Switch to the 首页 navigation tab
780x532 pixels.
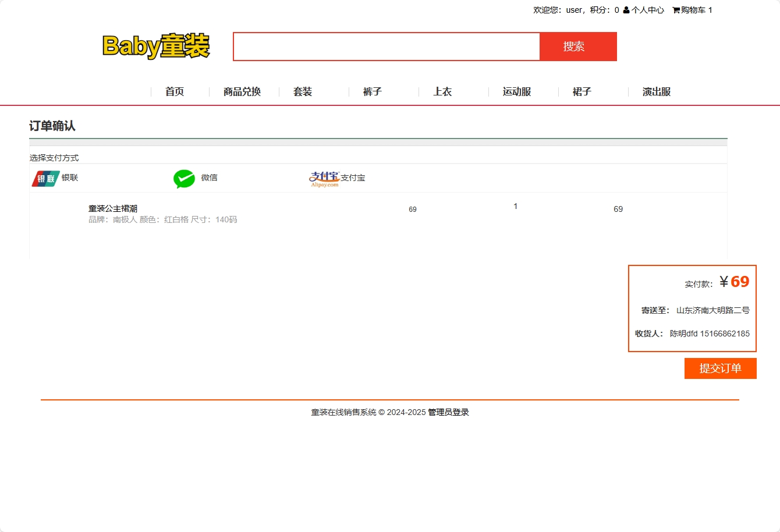[175, 91]
